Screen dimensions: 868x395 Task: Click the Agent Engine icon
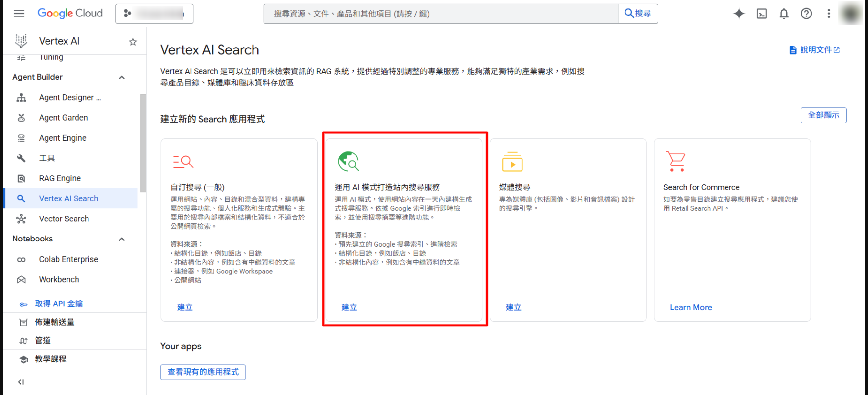click(x=21, y=138)
